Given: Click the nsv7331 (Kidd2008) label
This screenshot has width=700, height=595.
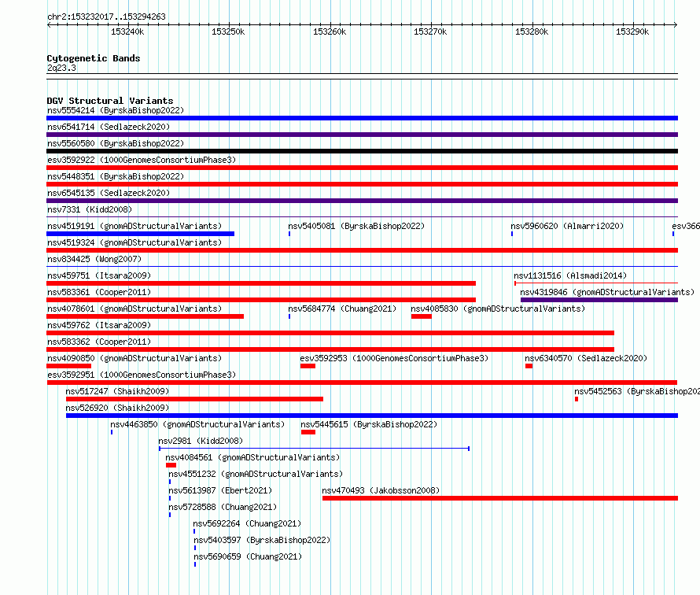Looking at the screenshot, I should point(90,209).
